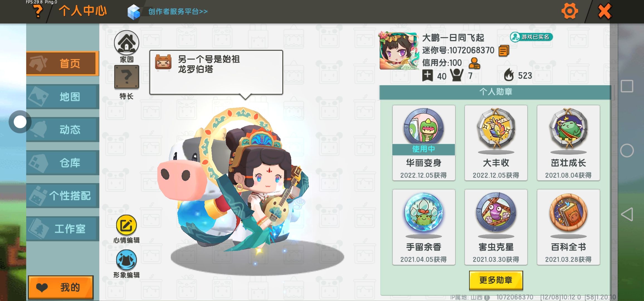This screenshot has width=644, height=301.
Task: Select the 华丽变身 medal in use
Action: [x=424, y=143]
